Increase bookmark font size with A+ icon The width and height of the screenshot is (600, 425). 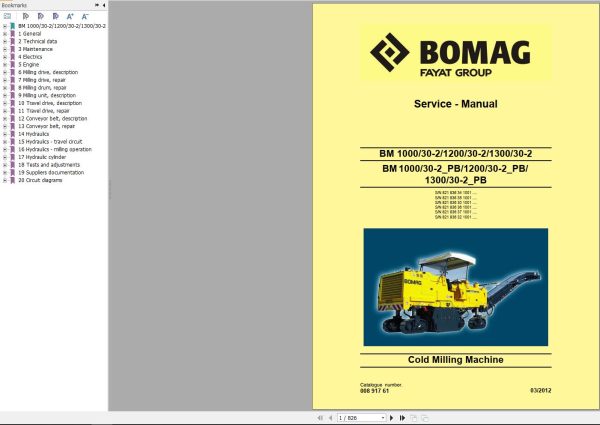tap(70, 16)
